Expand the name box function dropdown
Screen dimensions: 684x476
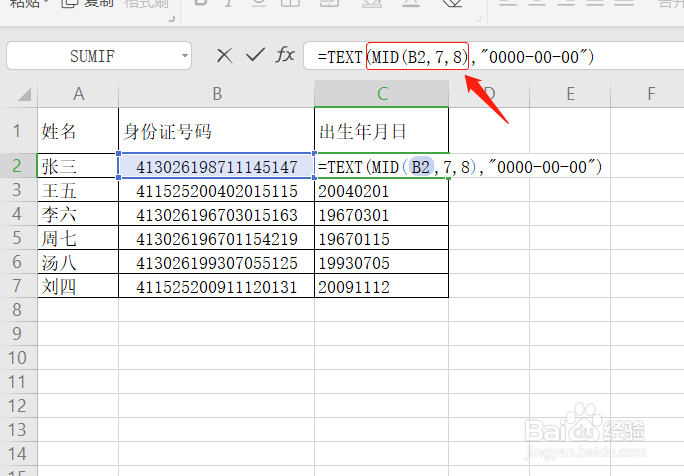click(185, 56)
